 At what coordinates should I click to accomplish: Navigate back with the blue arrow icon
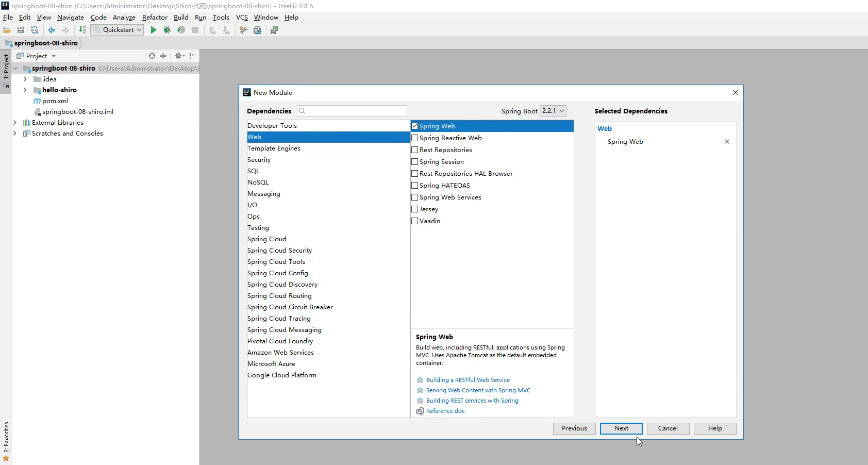tap(52, 30)
